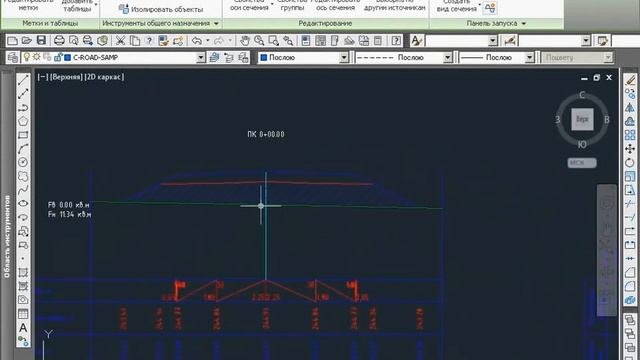This screenshot has height=360, width=640.
Task: Click the ViewCube Верх face
Action: coord(582,120)
